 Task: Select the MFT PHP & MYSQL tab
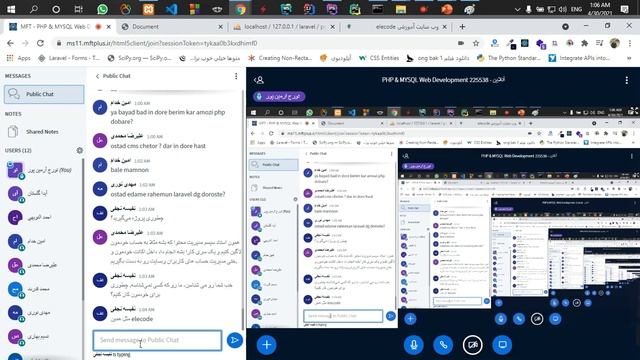tap(60, 27)
